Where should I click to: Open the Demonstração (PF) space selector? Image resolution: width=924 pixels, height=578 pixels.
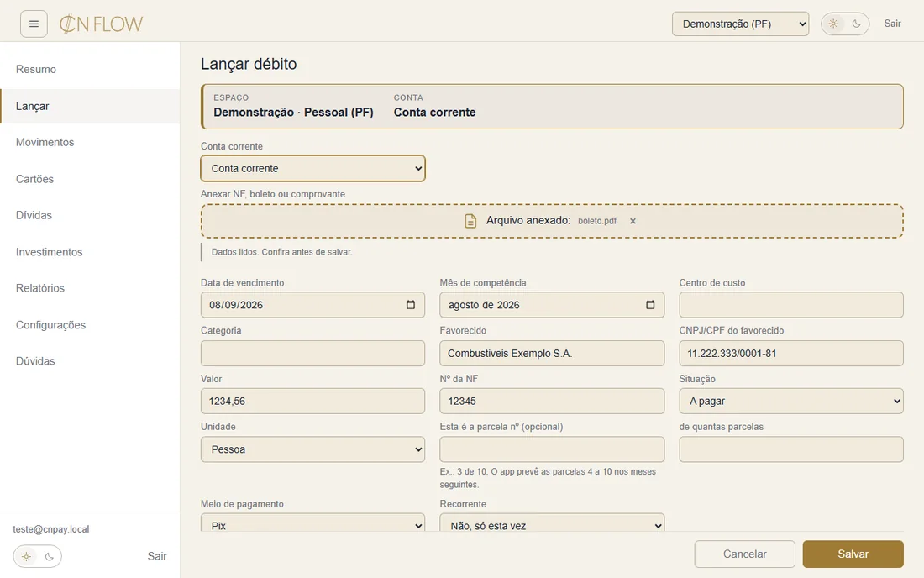pos(740,24)
